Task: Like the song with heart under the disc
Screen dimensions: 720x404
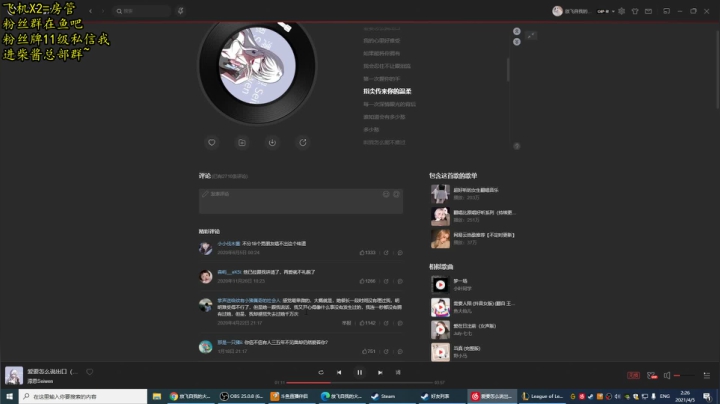Action: pyautogui.click(x=212, y=143)
